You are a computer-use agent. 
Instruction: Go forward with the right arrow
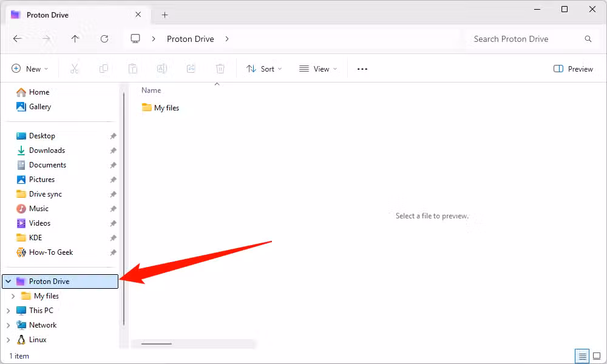coord(46,39)
